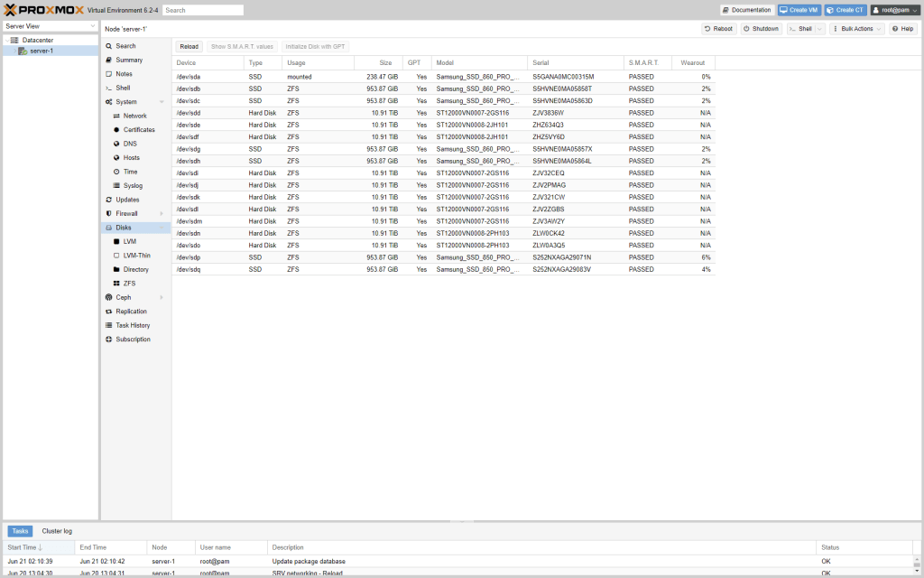Viewport: 924px width, 578px height.
Task: Sort by the Wearout column header
Action: [x=694, y=63]
